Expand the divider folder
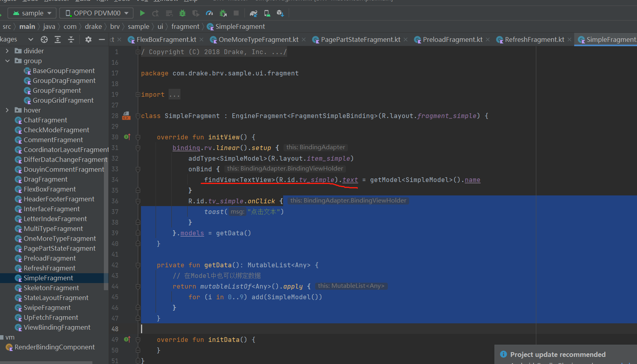The height and width of the screenshot is (364, 637). 7,51
